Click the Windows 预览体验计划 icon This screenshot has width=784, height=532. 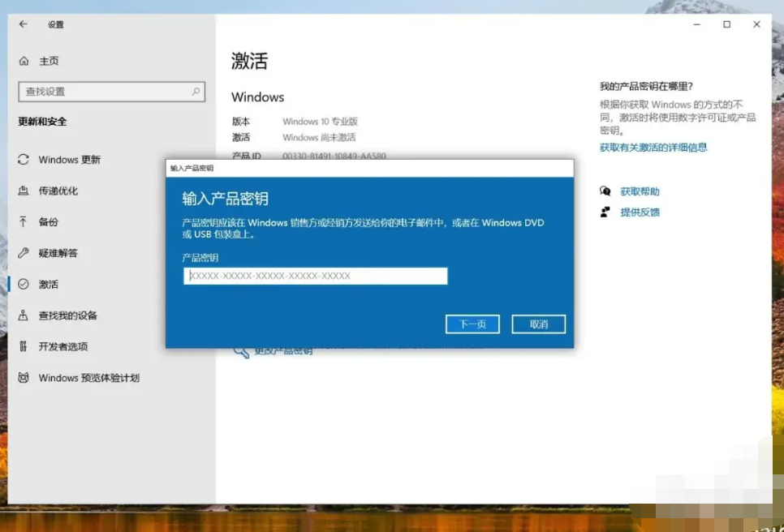tap(24, 378)
